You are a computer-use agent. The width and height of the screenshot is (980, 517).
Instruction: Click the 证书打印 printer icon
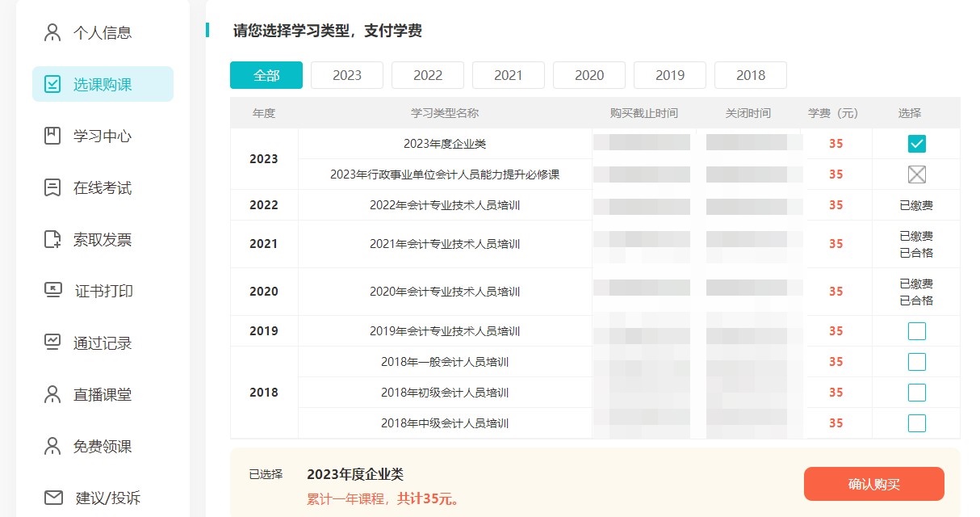(x=52, y=291)
